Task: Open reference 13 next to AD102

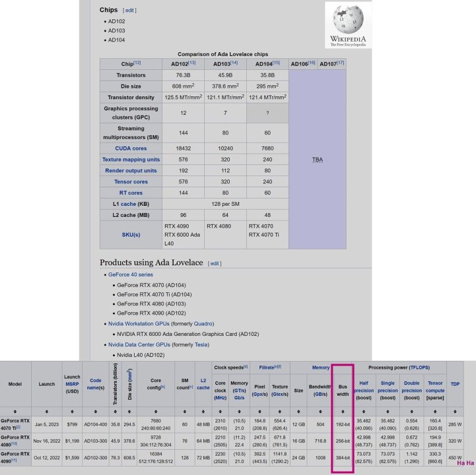Action: pyautogui.click(x=192, y=63)
